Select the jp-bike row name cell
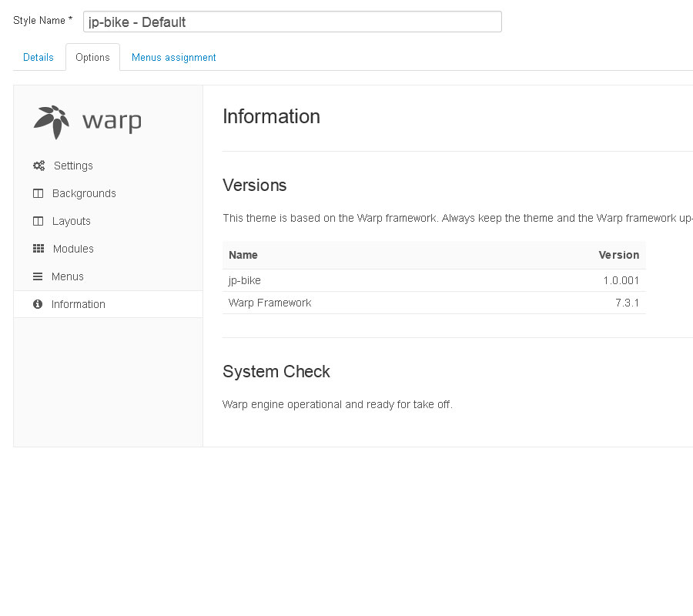693x616 pixels. (245, 280)
